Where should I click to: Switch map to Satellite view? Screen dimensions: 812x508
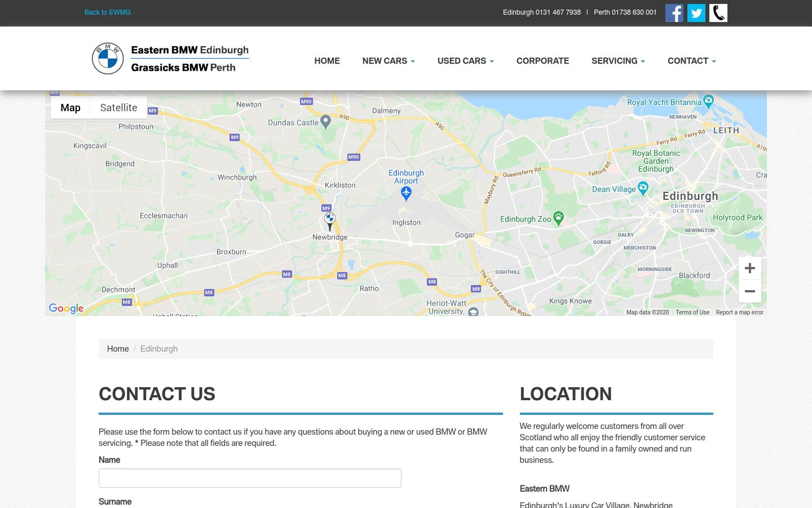tap(118, 107)
